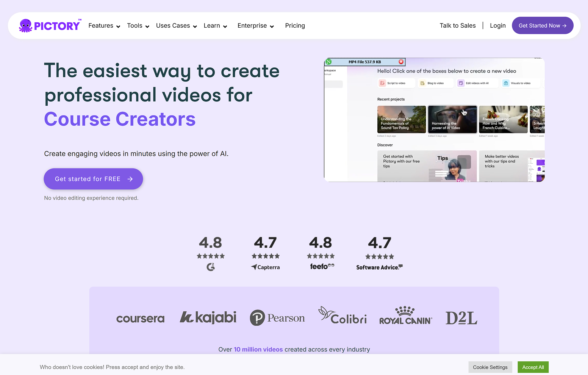Click the Capterra rating logo
Image resolution: width=588 pixels, height=375 pixels.
point(266,267)
